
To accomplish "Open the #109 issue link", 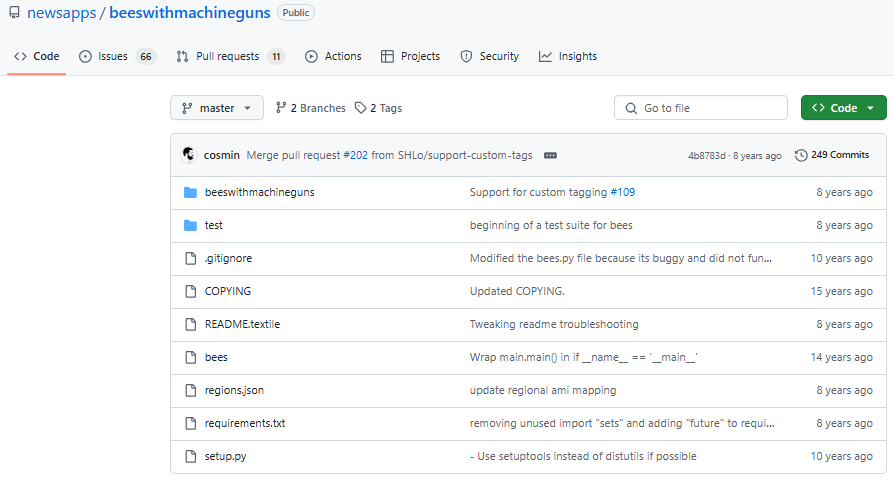I will coord(623,192).
